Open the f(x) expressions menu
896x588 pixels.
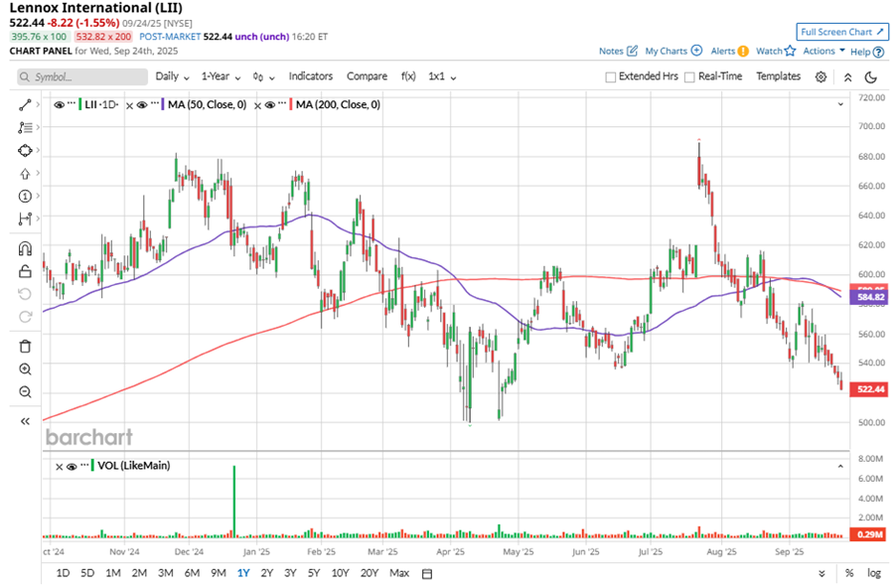408,76
